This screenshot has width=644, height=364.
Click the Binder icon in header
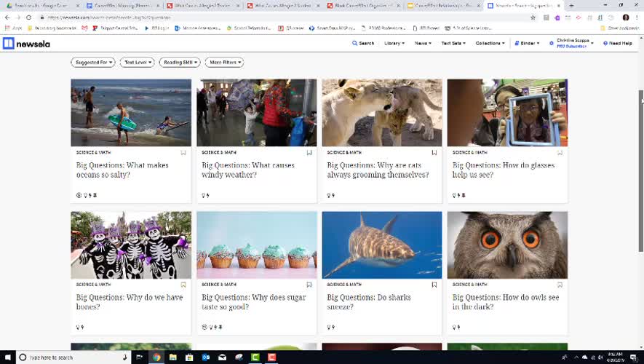pyautogui.click(x=517, y=43)
